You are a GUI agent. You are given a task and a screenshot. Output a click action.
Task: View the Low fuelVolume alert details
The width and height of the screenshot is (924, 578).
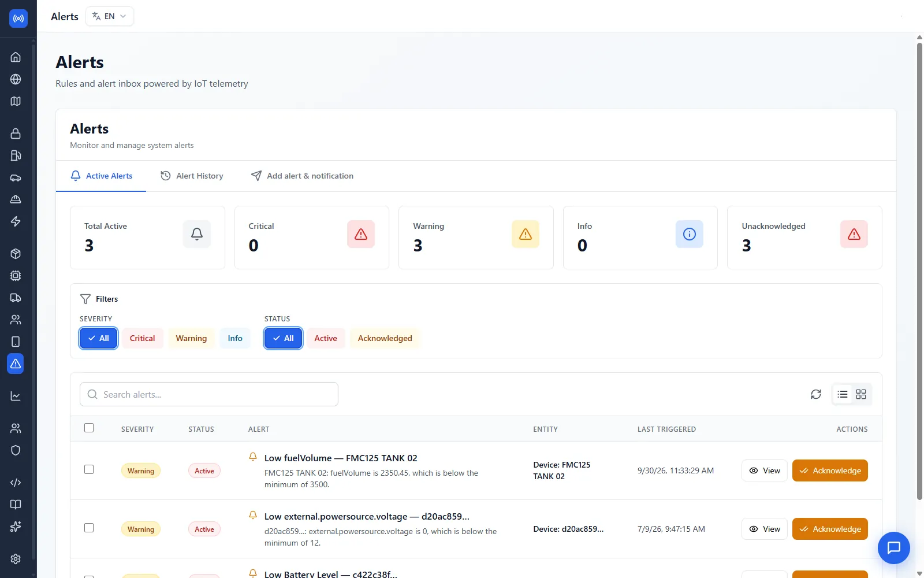pos(765,470)
